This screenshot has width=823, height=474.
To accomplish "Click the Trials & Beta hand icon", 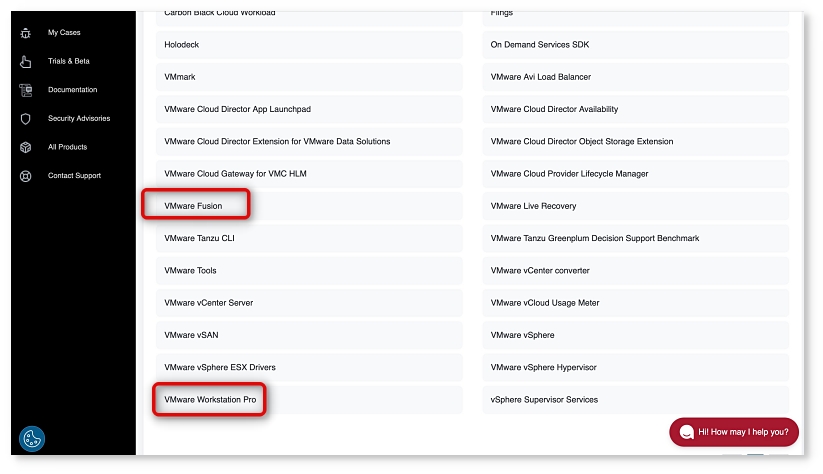I will pos(26,61).
